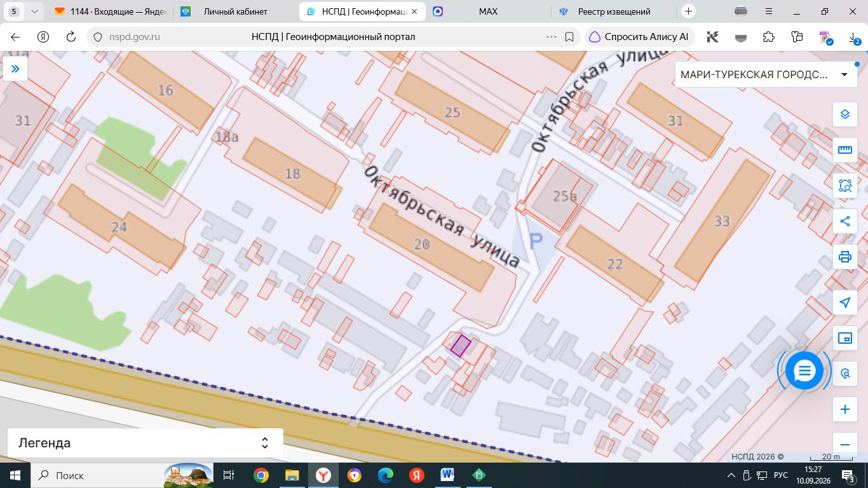Open the blue chat assistant bubble

804,370
